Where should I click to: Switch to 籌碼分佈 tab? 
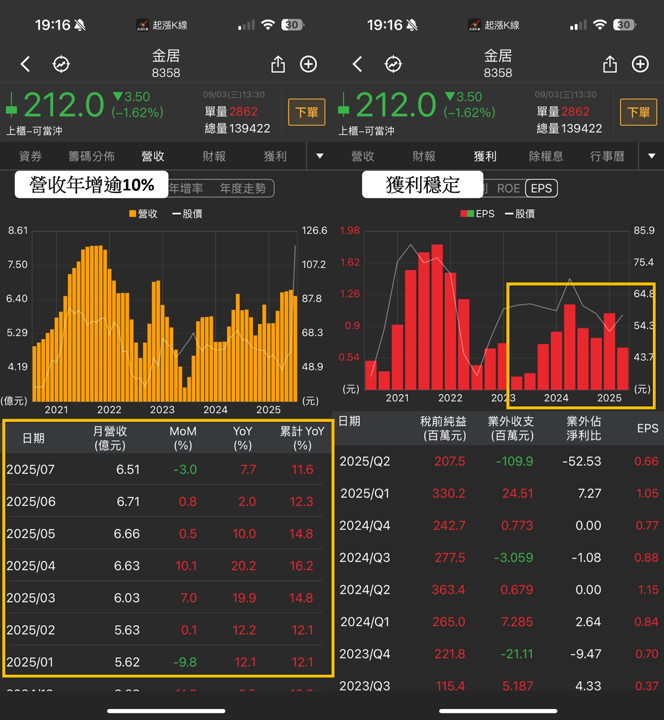(x=91, y=156)
